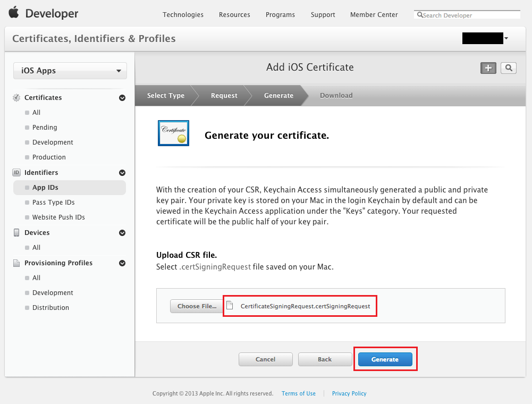Open the Privacy Policy link
The height and width of the screenshot is (404, 532).
tap(349, 393)
